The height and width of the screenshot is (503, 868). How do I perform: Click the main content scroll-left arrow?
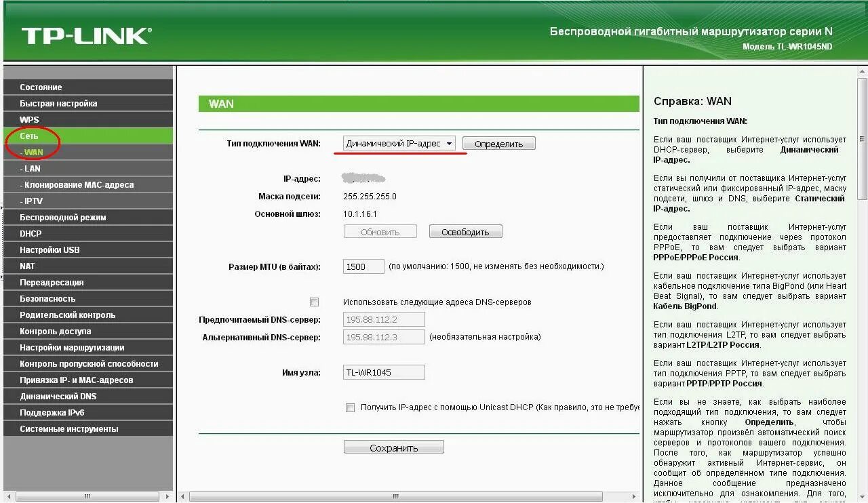(183, 496)
